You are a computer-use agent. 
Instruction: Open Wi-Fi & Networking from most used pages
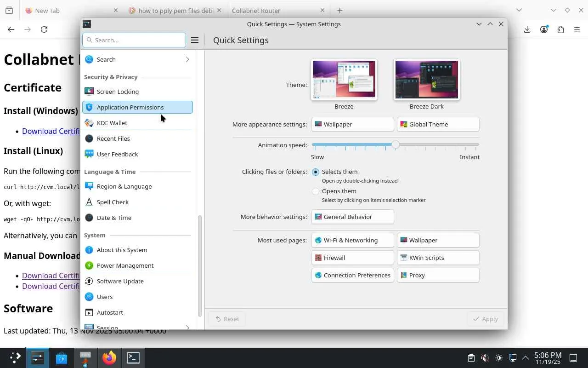(x=352, y=240)
